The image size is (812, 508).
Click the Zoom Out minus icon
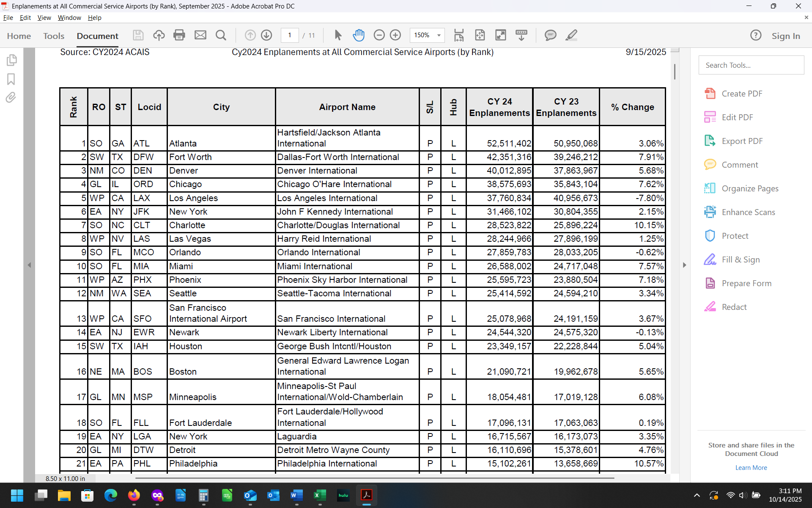379,35
